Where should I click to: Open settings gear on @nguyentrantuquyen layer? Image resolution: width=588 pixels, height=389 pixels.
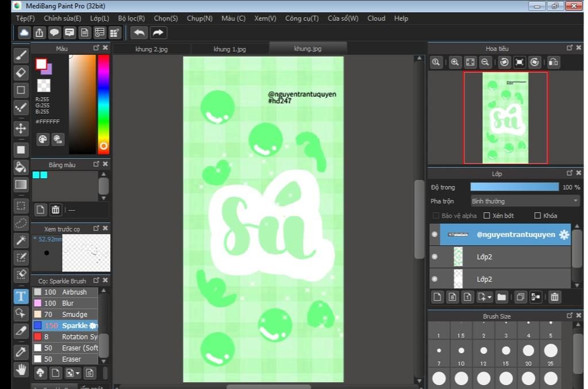click(564, 235)
